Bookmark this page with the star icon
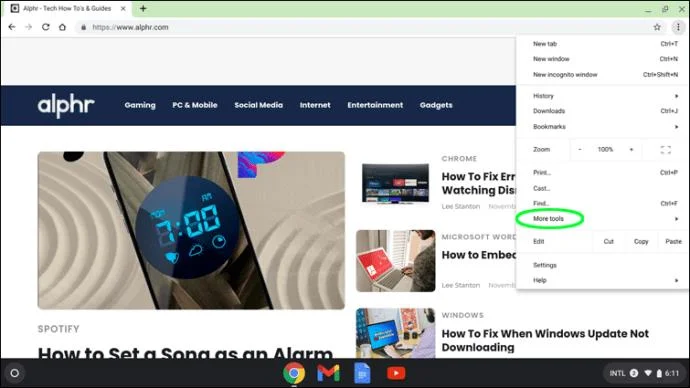 coord(657,27)
